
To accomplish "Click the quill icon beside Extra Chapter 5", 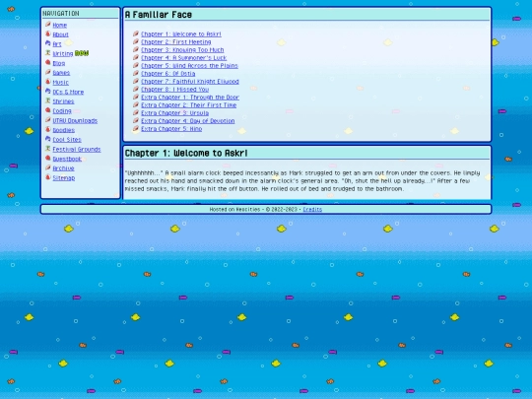I will point(136,129).
